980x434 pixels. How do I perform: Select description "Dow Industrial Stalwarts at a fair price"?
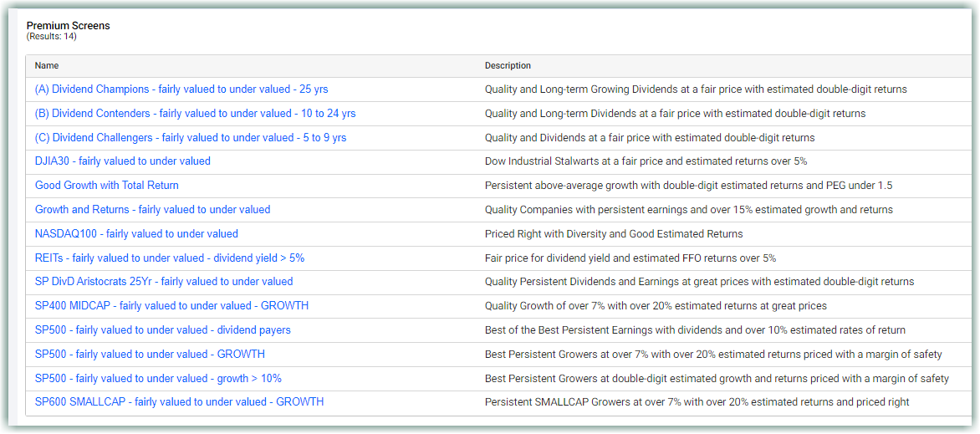(646, 161)
